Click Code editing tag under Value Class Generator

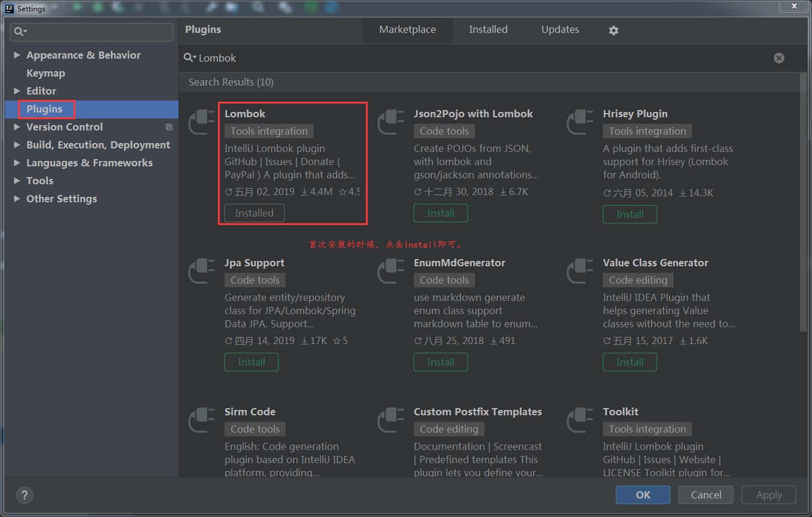click(638, 280)
